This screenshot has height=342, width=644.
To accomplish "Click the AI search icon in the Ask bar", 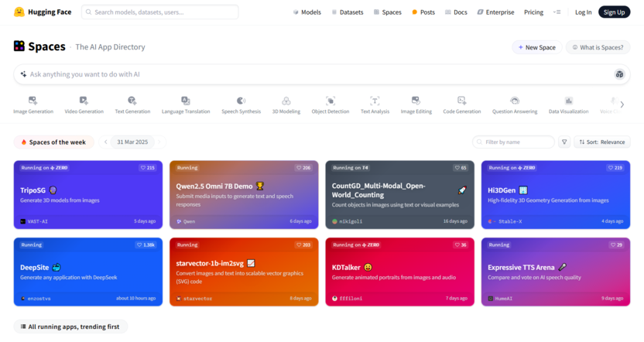I will [x=619, y=74].
